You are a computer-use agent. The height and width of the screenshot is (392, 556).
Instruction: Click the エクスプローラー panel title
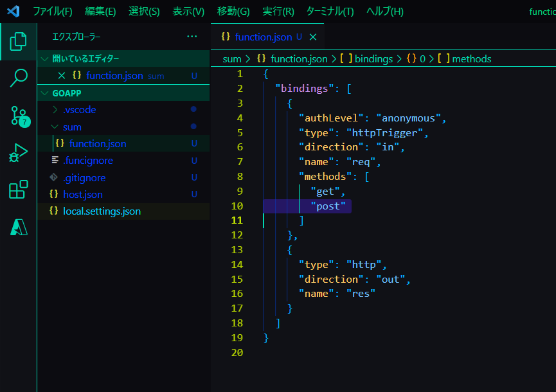click(76, 37)
